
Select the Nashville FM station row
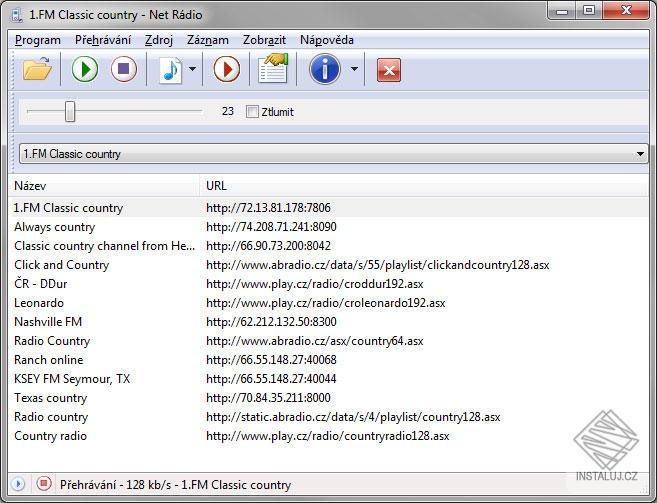tap(48, 322)
